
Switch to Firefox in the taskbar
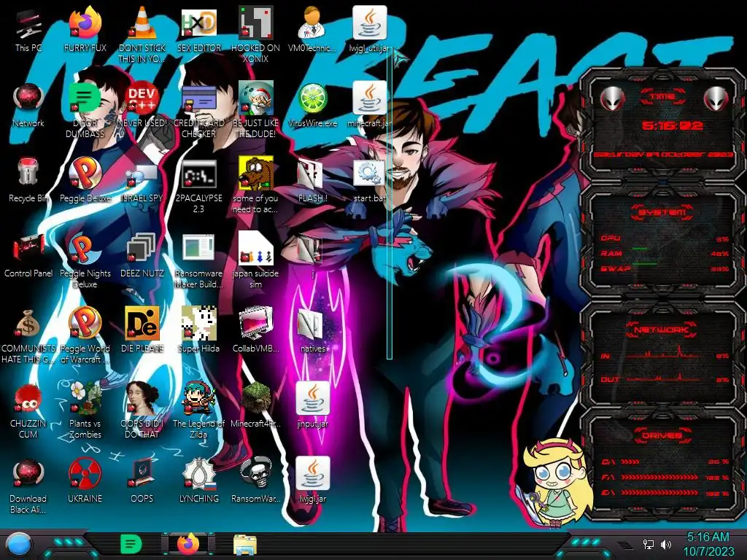188,543
